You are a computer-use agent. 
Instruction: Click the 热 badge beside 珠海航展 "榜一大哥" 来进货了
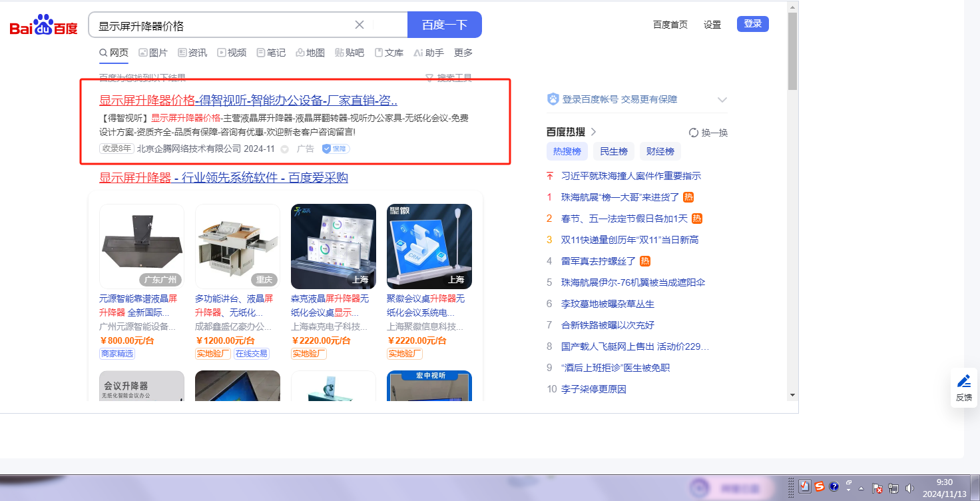[689, 197]
